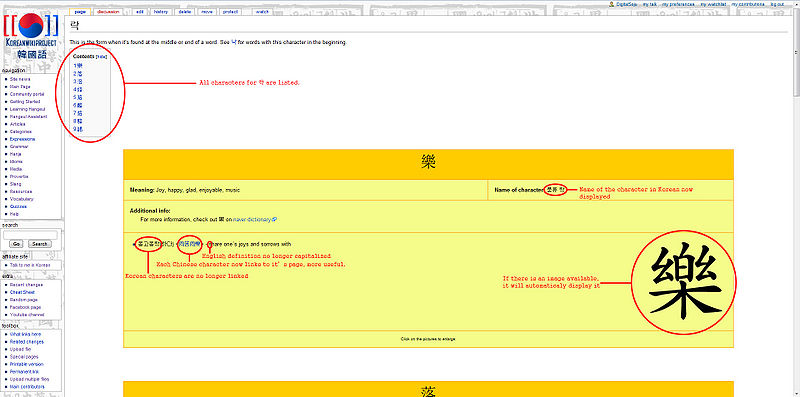Open the external-link icon after naver dictionary
The height and width of the screenshot is (397, 800).
point(274,219)
